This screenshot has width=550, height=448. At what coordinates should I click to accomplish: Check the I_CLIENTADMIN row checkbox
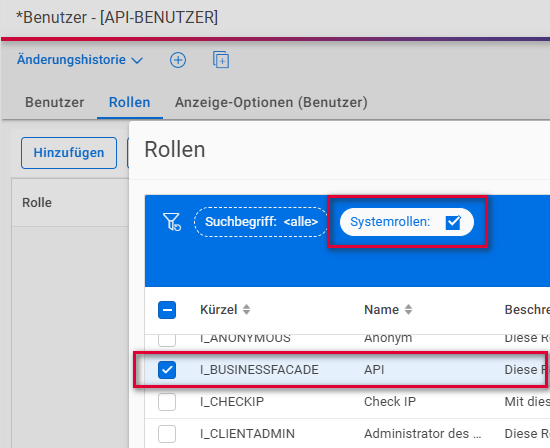[167, 434]
